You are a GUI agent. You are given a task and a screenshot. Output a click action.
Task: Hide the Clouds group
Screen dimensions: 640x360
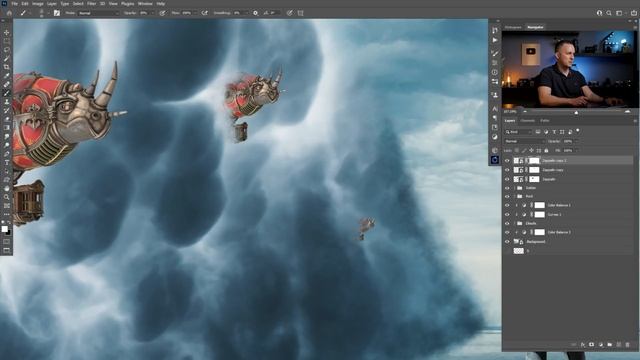pos(507,224)
